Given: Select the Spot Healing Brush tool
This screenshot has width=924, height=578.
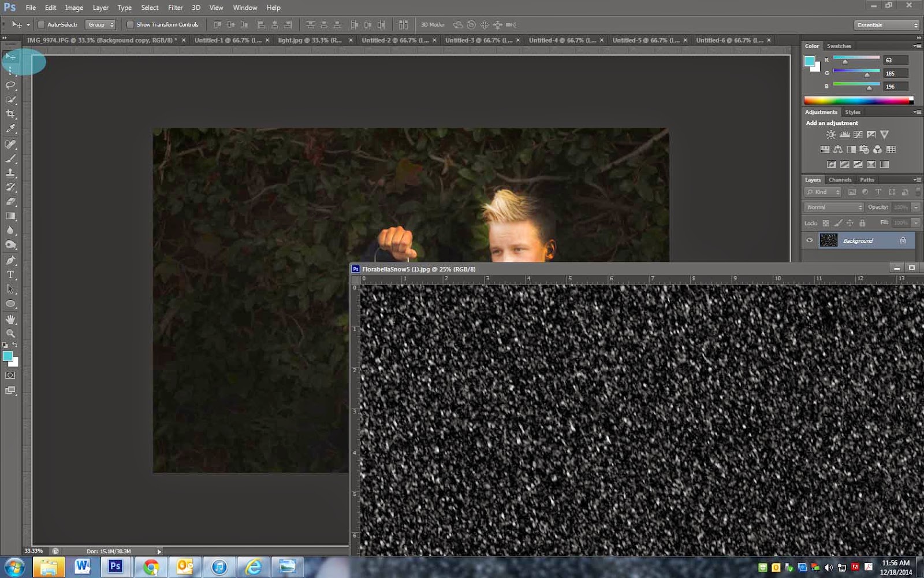Looking at the screenshot, I should pyautogui.click(x=10, y=144).
